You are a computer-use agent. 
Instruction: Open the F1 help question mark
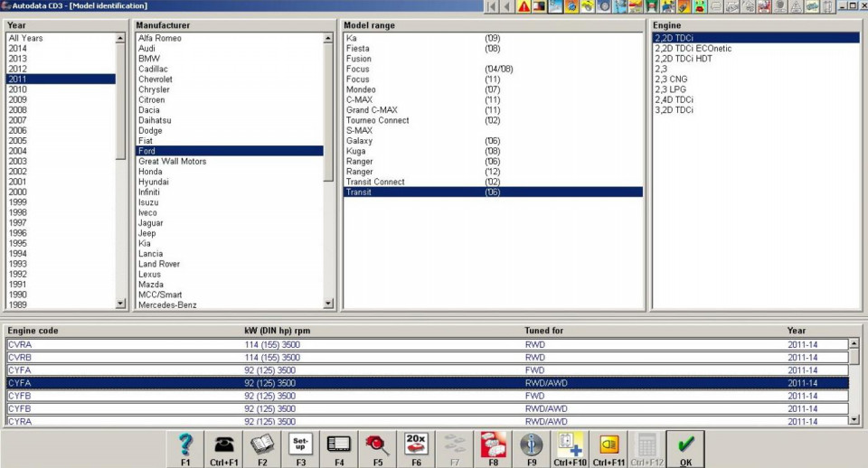pos(185,449)
